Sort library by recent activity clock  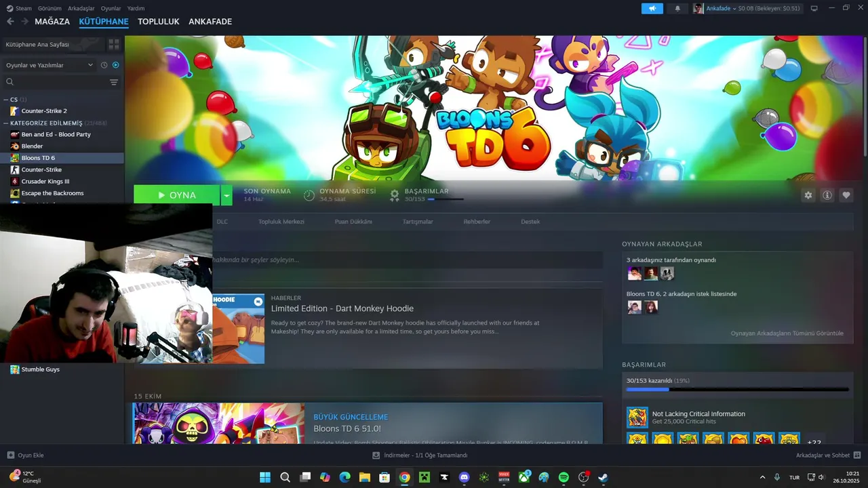pyautogui.click(x=104, y=65)
